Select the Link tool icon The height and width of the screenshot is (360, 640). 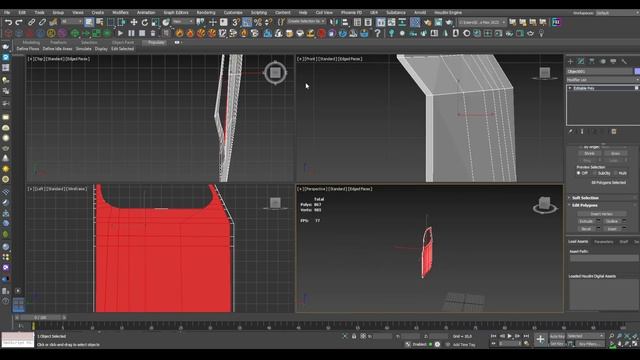pos(31,22)
